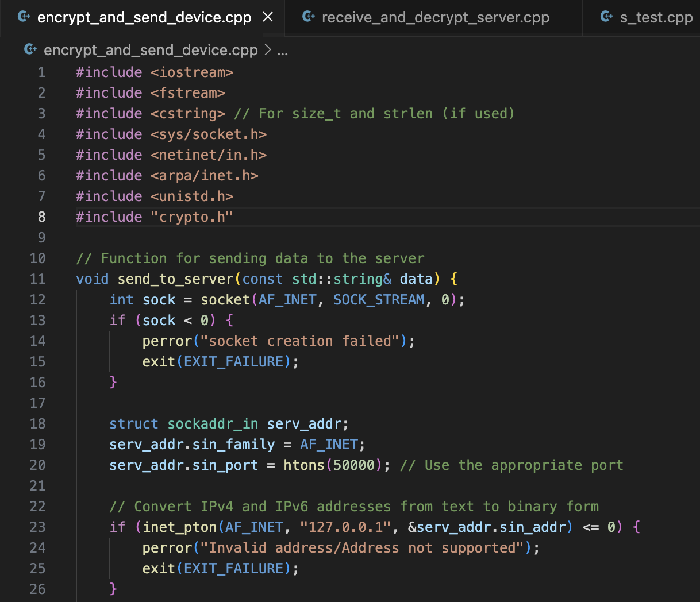Image resolution: width=700 pixels, height=602 pixels.
Task: Click the closing brace on line 26
Action: 113,589
